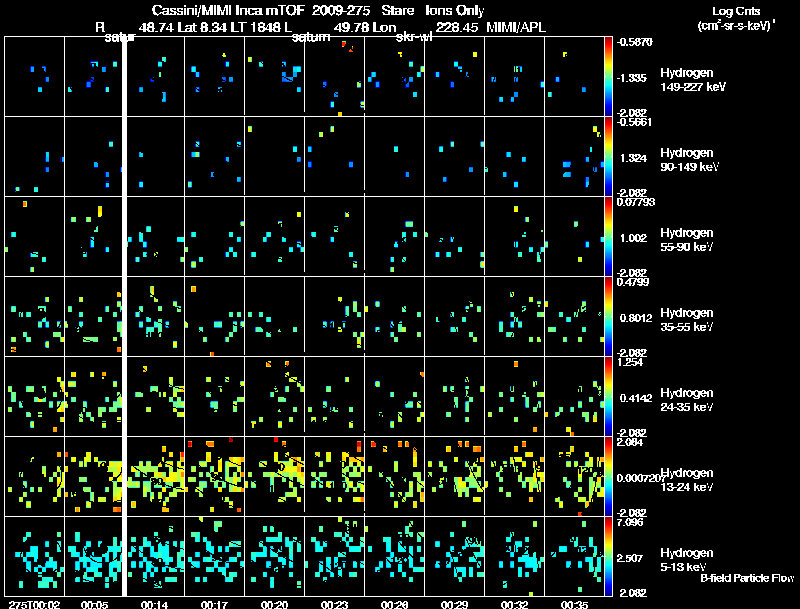Viewport: 800px width, 609px height.
Task: Click the color scale bar for 13-24 keV
Action: (608, 476)
